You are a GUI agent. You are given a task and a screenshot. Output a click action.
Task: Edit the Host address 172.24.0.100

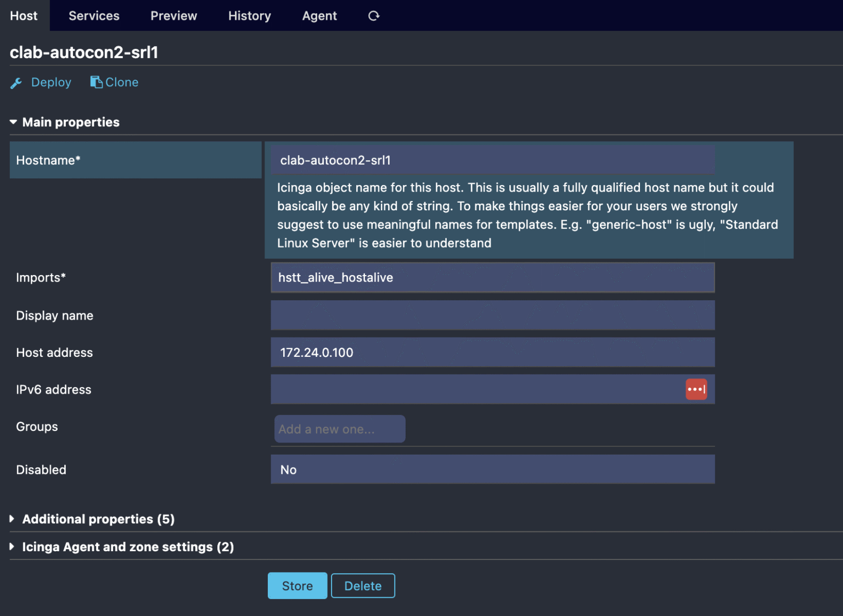(x=492, y=352)
